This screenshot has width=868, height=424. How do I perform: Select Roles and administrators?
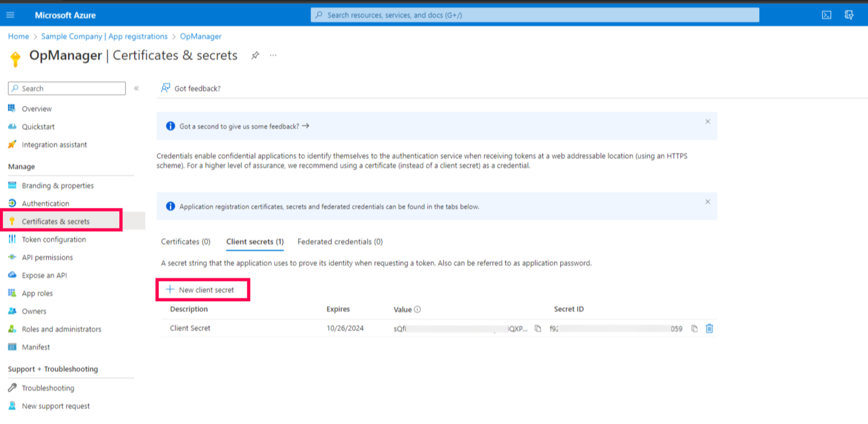[x=62, y=329]
